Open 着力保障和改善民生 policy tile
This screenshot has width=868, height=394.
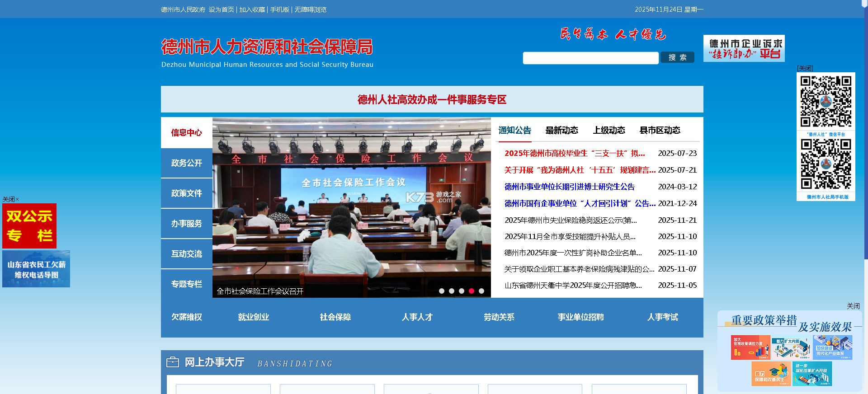tap(771, 374)
